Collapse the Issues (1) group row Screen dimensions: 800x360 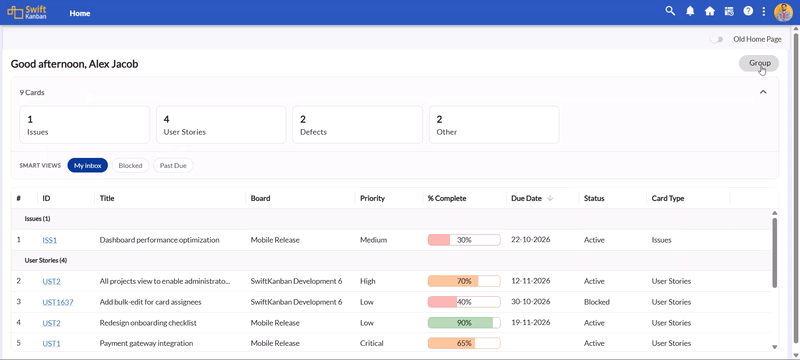tap(390, 219)
